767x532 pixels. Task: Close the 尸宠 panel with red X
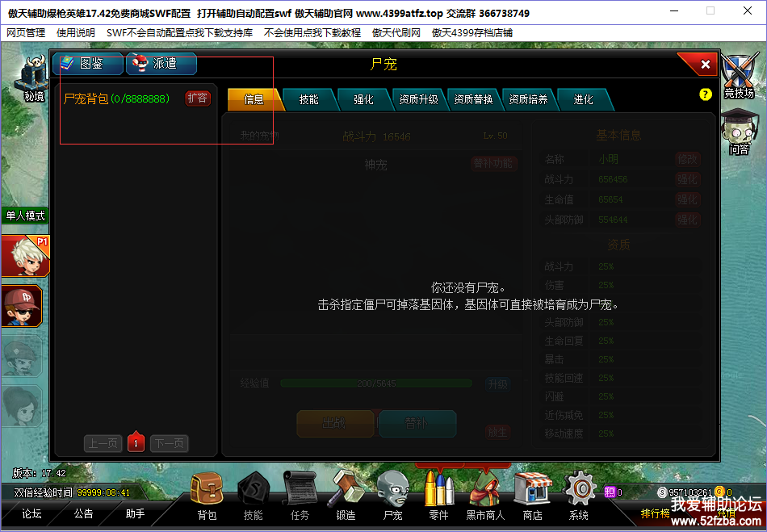[x=705, y=64]
